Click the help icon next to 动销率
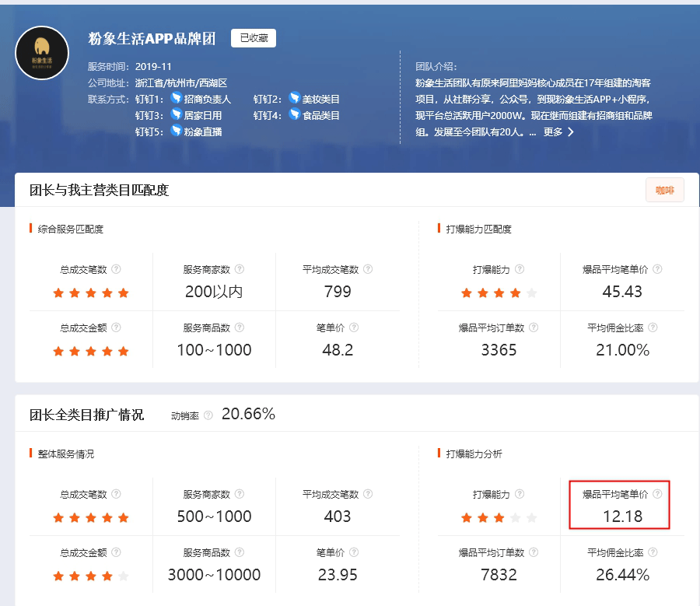The width and height of the screenshot is (700, 606). click(x=208, y=415)
